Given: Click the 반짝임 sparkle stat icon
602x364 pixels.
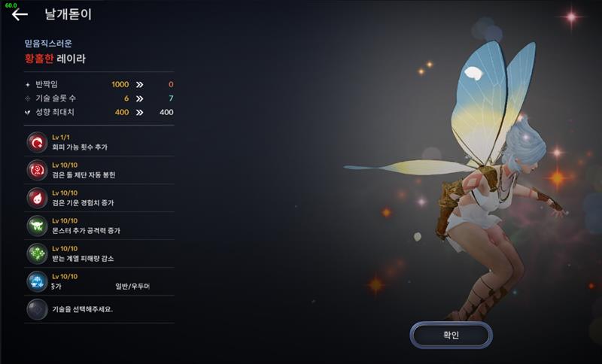Looking at the screenshot, I should pos(28,84).
